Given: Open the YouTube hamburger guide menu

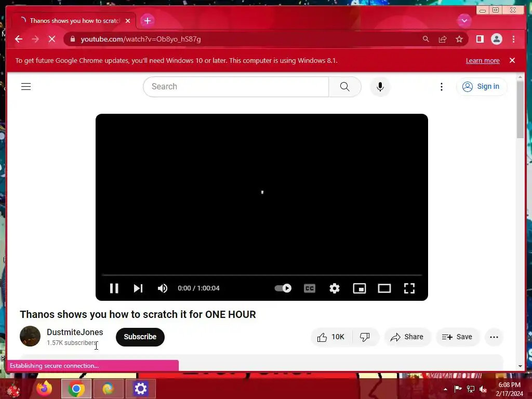Looking at the screenshot, I should [26, 87].
